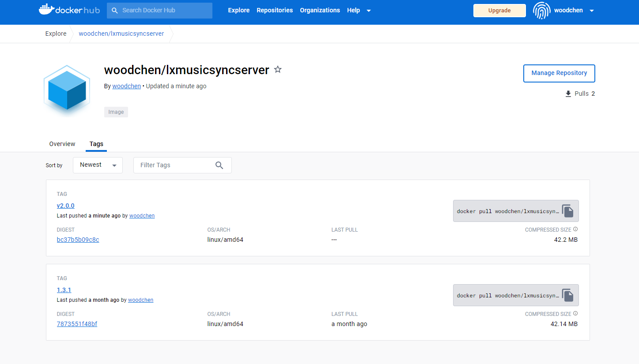Select the Tags tab
Image resolution: width=639 pixels, height=364 pixels.
[x=96, y=144]
